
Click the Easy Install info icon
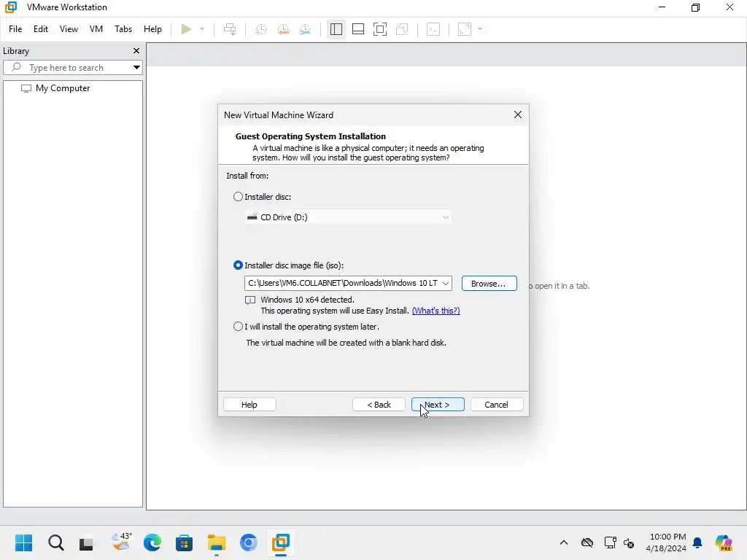pyautogui.click(x=249, y=300)
